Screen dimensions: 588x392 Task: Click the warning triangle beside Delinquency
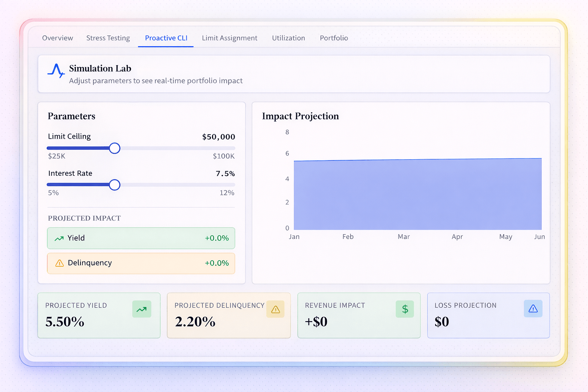(59, 263)
